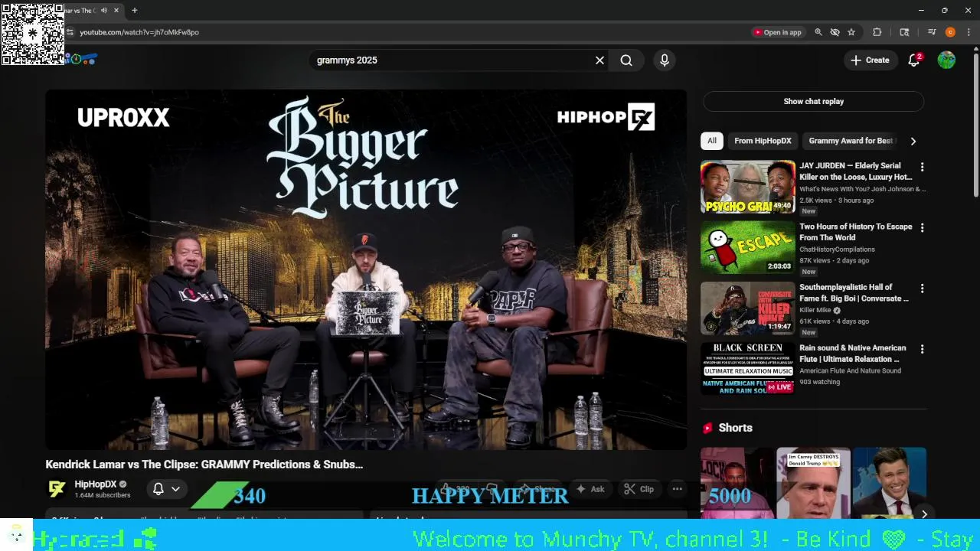Click the crossed-out eye icon in address bar
The height and width of the screenshot is (551, 980).
click(835, 32)
